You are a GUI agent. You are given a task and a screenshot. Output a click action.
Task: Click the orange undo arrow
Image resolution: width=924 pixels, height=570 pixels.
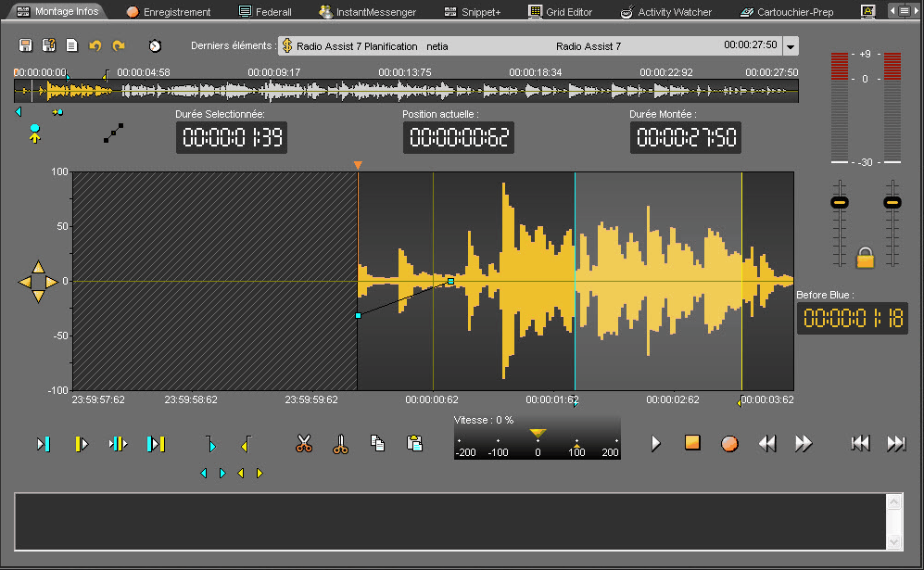tap(95, 45)
